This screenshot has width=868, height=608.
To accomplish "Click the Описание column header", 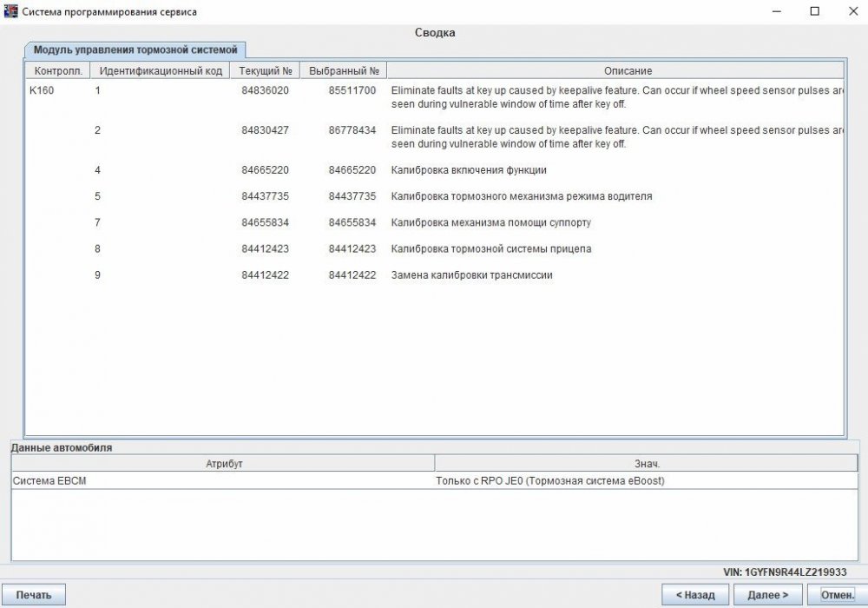I will 615,70.
